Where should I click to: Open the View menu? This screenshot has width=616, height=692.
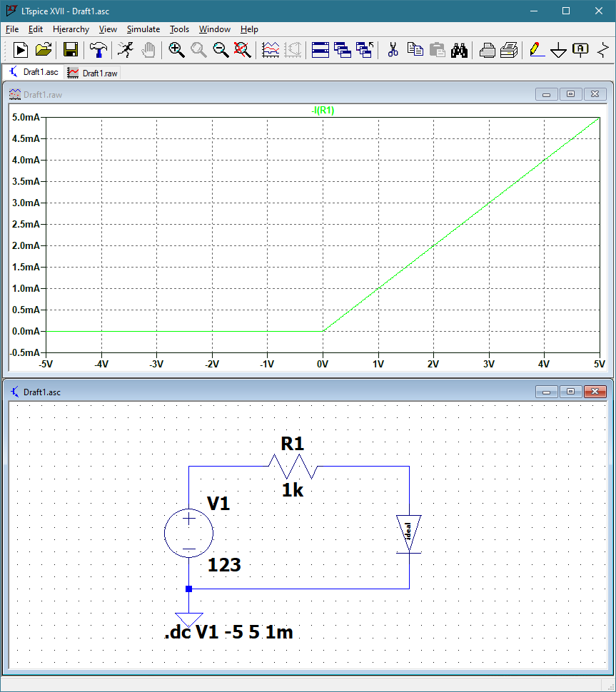(108, 29)
